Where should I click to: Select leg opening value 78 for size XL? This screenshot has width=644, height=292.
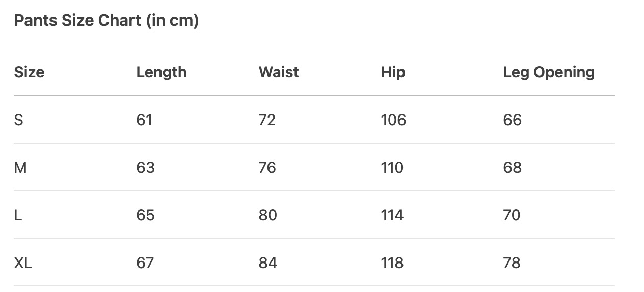[x=512, y=263]
